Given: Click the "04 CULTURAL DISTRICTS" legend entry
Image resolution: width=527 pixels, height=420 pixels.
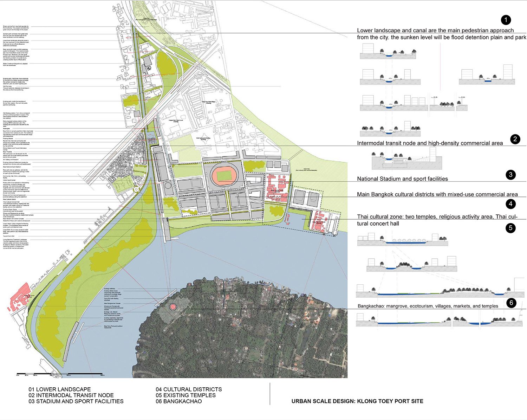Looking at the screenshot, I should click(x=189, y=389).
